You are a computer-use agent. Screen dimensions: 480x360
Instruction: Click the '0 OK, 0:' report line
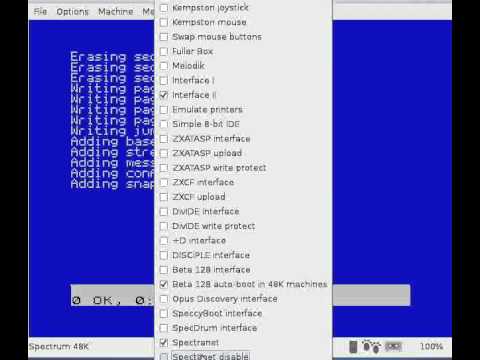tap(113, 300)
